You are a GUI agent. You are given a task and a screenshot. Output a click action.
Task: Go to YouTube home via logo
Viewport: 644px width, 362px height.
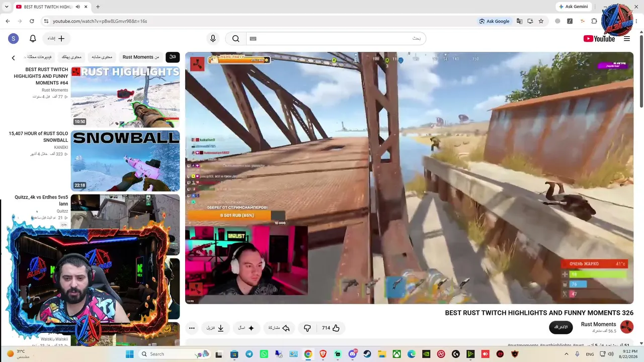[x=599, y=39]
